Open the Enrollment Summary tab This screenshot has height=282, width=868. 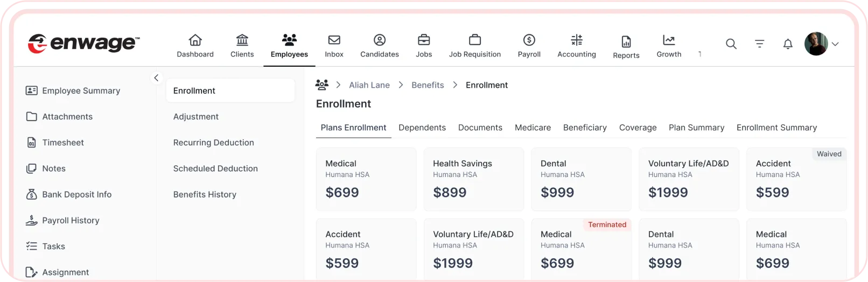pyautogui.click(x=776, y=128)
